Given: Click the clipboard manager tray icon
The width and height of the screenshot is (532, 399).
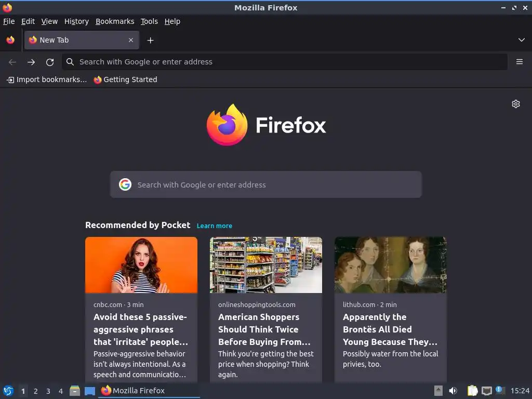Looking at the screenshot, I should coord(472,391).
